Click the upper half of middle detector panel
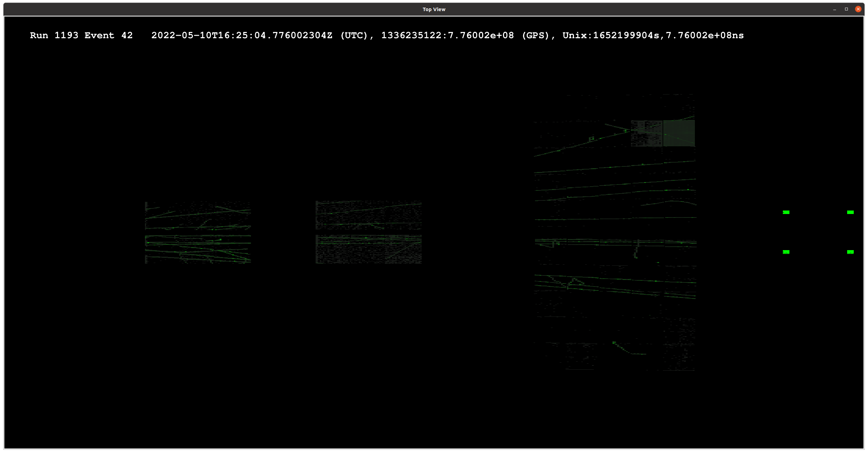 tap(368, 215)
